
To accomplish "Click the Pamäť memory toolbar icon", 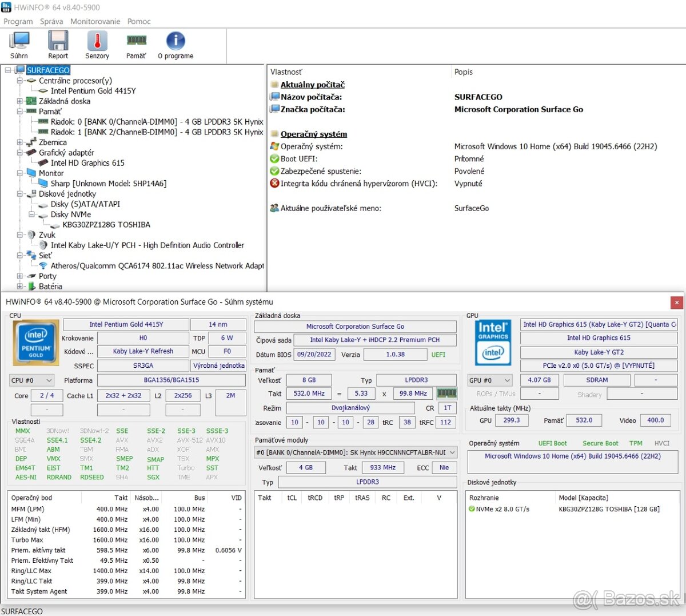I will [x=136, y=41].
